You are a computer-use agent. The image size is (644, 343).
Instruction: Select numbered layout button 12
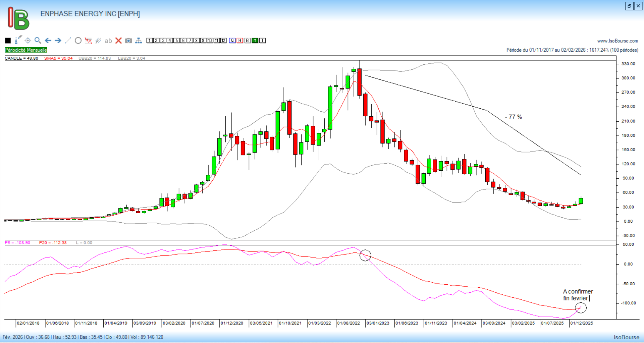tap(223, 41)
